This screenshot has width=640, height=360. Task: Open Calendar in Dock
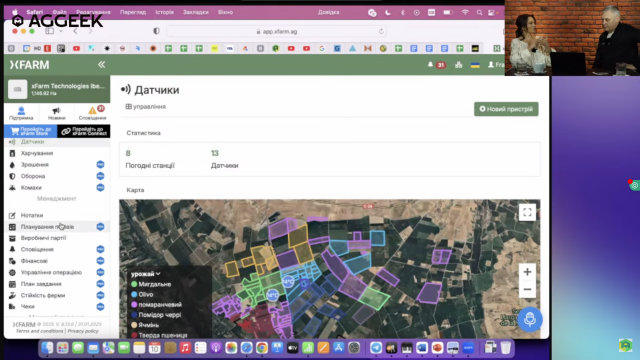(155, 348)
